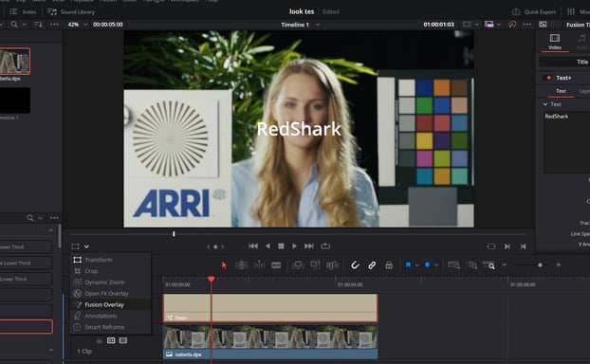The image size is (590, 364).
Task: Click the Stop playback button
Action: click(281, 246)
